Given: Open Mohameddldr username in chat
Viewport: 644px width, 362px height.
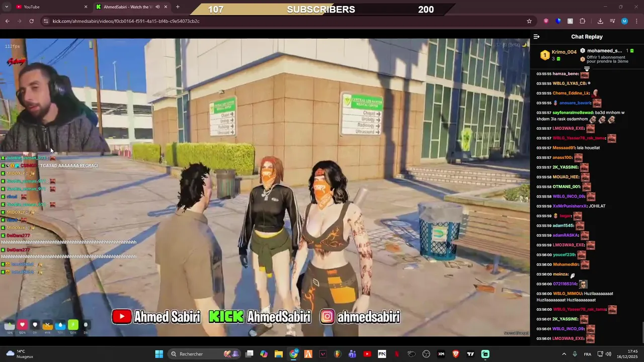Looking at the screenshot, I should click(x=566, y=264).
